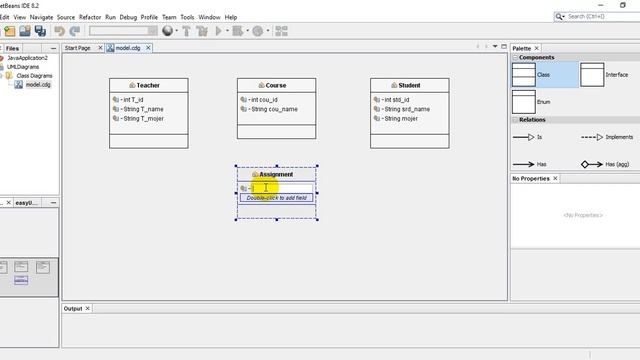The height and width of the screenshot is (360, 640).
Task: Click the Clean and Build icon
Action: (x=202, y=31)
